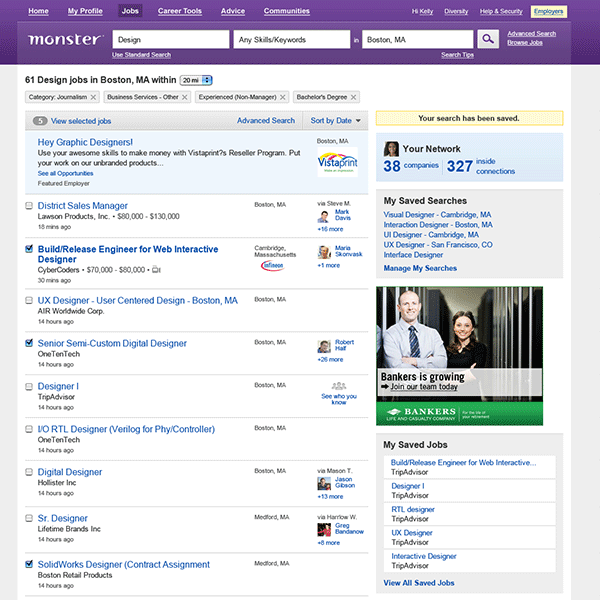This screenshot has width=600, height=600.
Task: Check the District Sales Manager checkbox
Action: [x=29, y=206]
